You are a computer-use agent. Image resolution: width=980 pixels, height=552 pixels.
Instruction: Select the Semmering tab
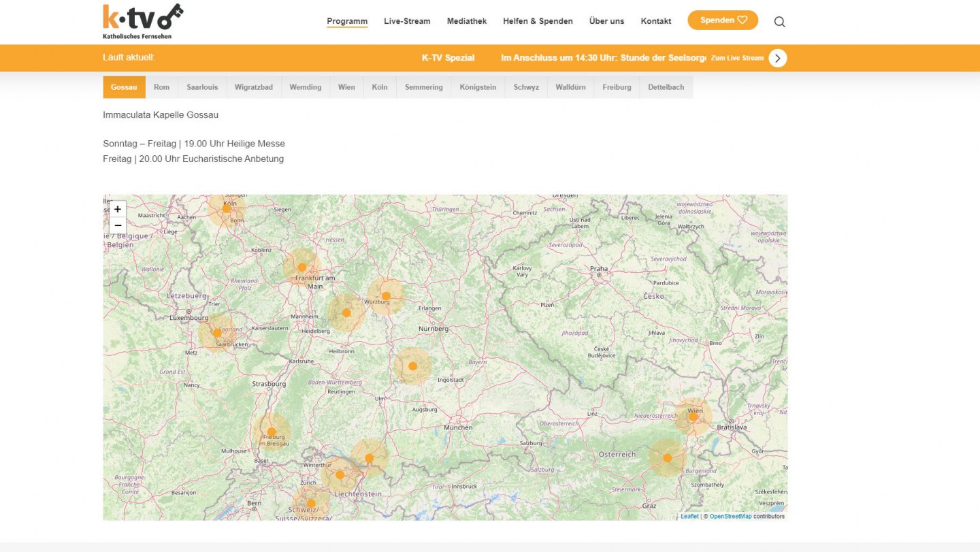pos(424,87)
